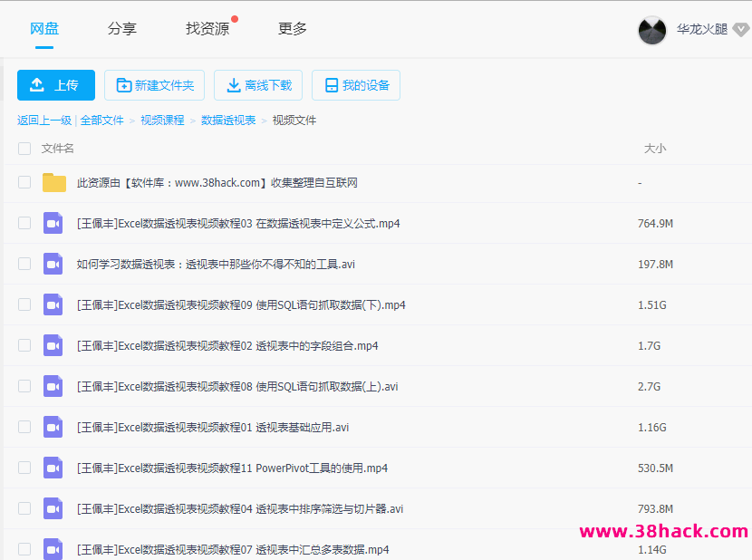Check the box for 视频教程11 file

click(24, 468)
